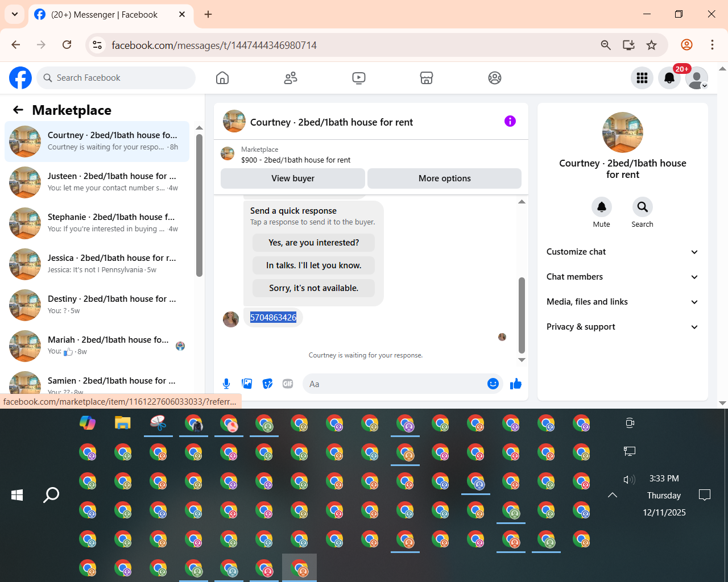Send quick reply 'In talks. I'll let you know.'
The image size is (728, 582).
click(x=314, y=265)
